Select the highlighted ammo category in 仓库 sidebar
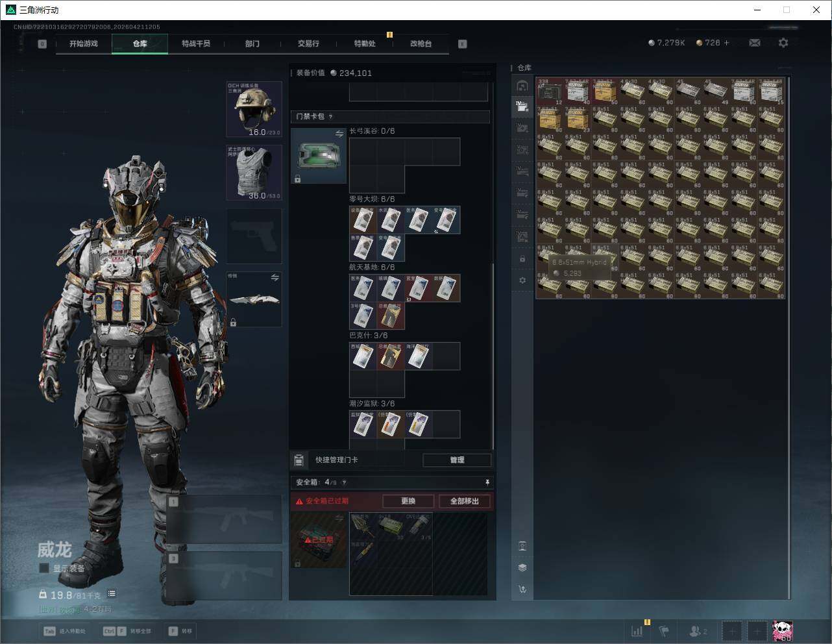832x644 pixels. click(522, 106)
